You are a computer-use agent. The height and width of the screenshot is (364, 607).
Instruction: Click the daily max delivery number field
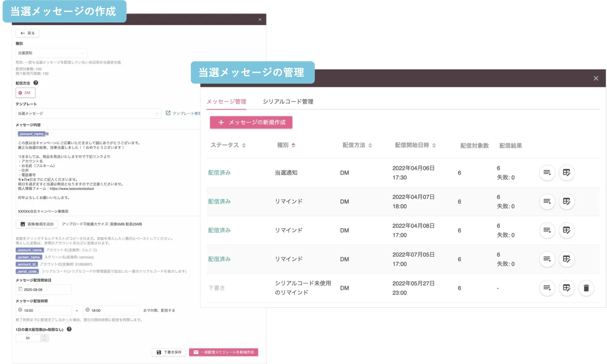(x=29, y=338)
